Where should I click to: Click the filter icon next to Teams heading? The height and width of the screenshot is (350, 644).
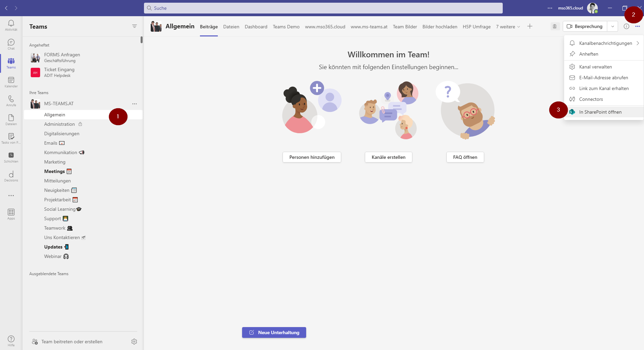135,26
